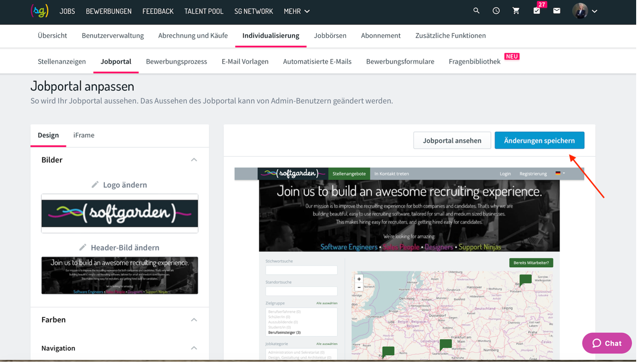Select the Design tab
Screen dimensions: 638x364
[x=48, y=136]
